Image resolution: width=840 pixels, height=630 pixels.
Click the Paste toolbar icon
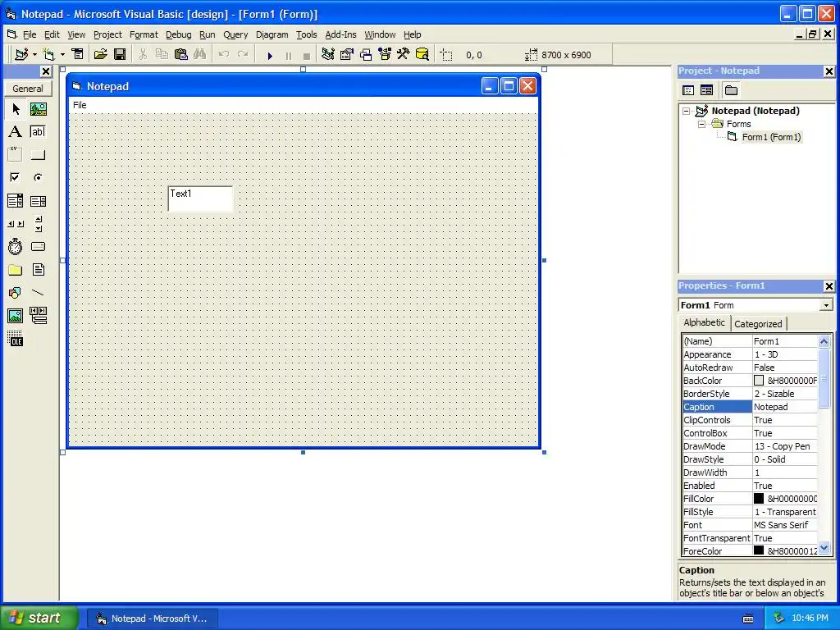point(181,55)
